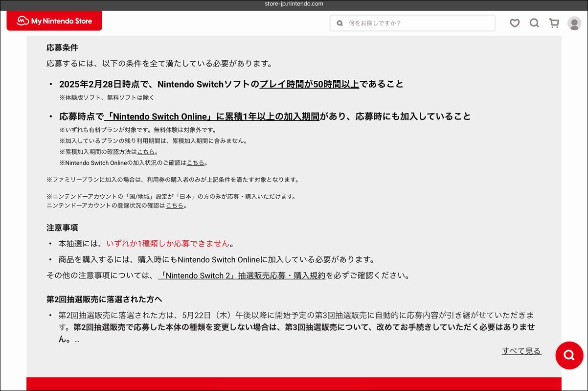Click こちら link for ニンテンドーアカウントの登録状況

[175, 206]
